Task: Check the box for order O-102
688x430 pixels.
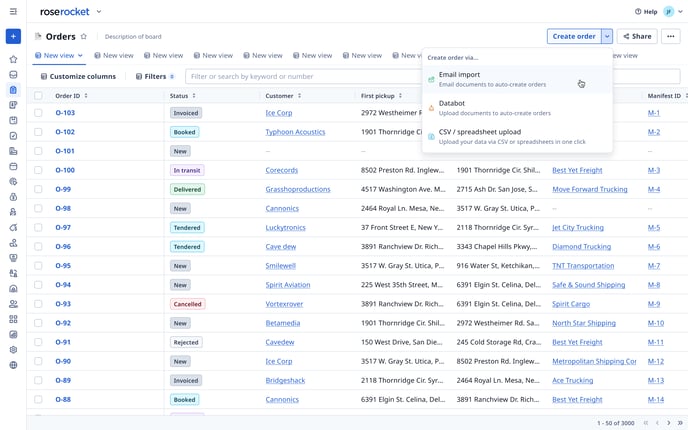Action: point(38,132)
